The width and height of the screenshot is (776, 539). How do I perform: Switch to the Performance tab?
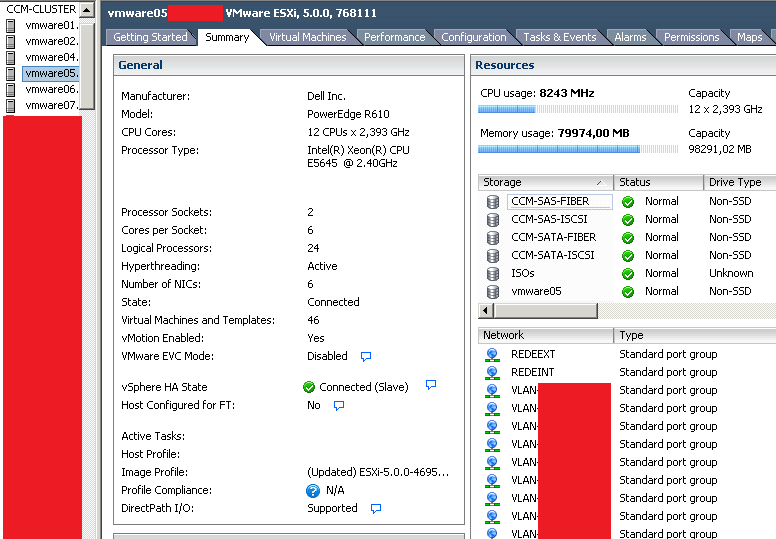click(394, 37)
